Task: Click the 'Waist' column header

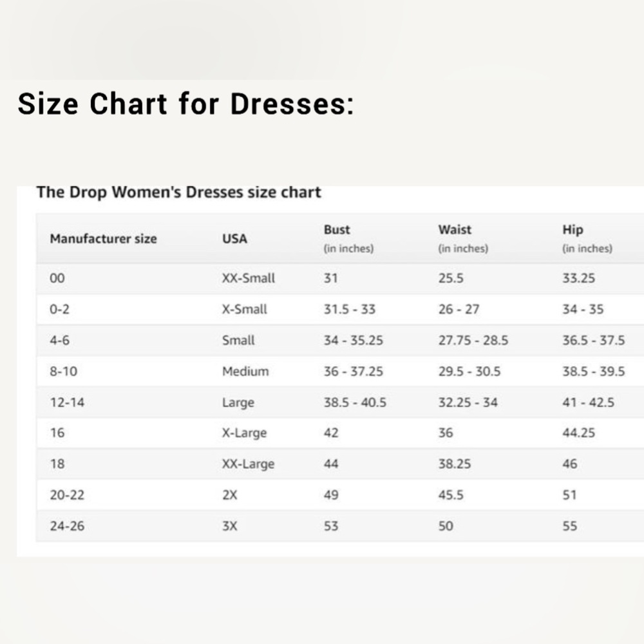Action: point(455,230)
